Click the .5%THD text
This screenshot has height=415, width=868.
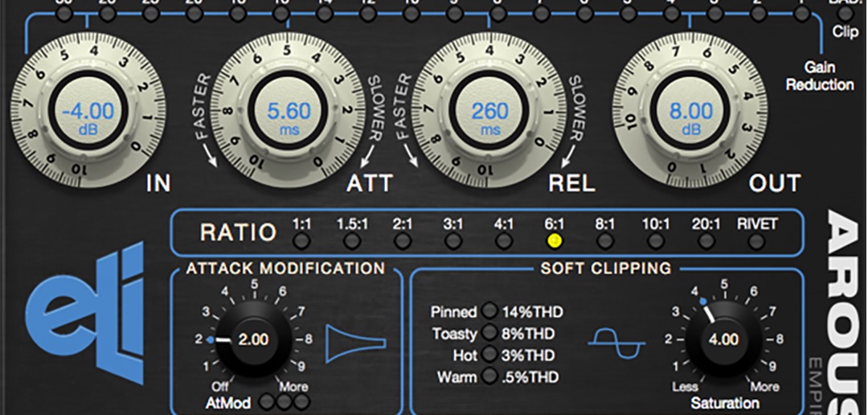coord(530,377)
